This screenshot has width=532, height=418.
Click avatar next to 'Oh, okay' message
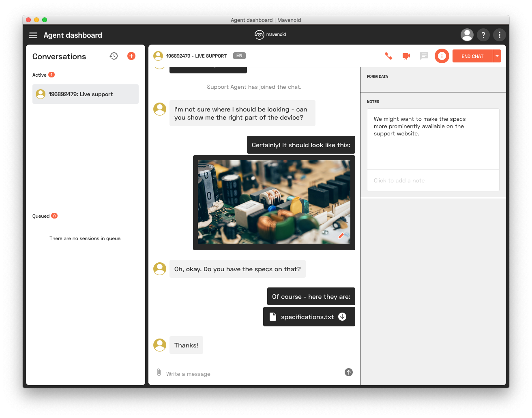coord(160,269)
